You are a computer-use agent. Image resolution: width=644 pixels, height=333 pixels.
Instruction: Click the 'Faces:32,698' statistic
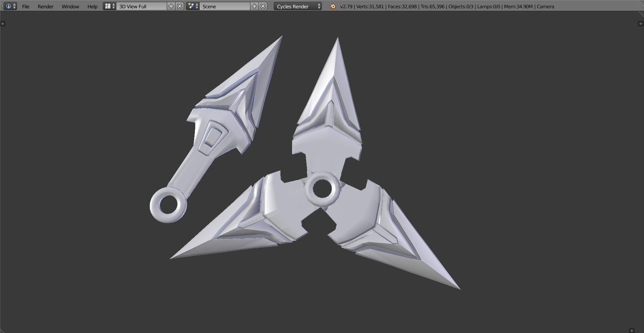pos(402,6)
